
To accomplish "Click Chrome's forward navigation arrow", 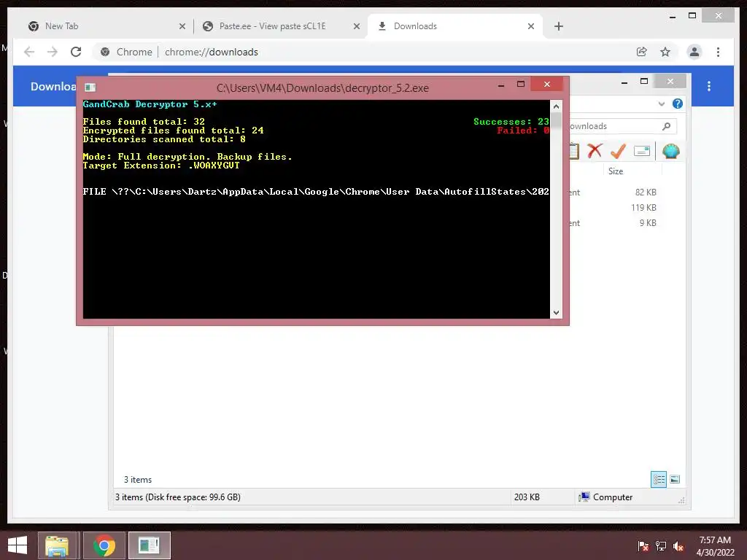I will [x=53, y=52].
